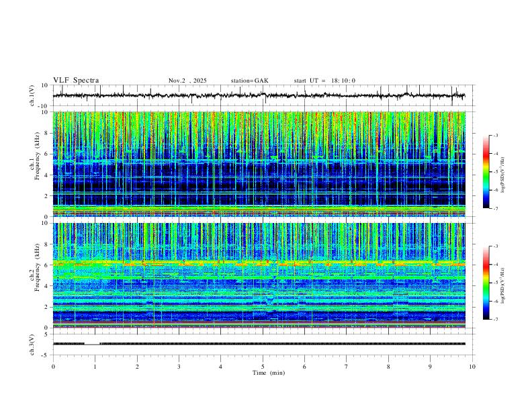The width and height of the screenshot is (532, 411).
Task: Click the time axis tick label '10'
Action: (x=472, y=367)
